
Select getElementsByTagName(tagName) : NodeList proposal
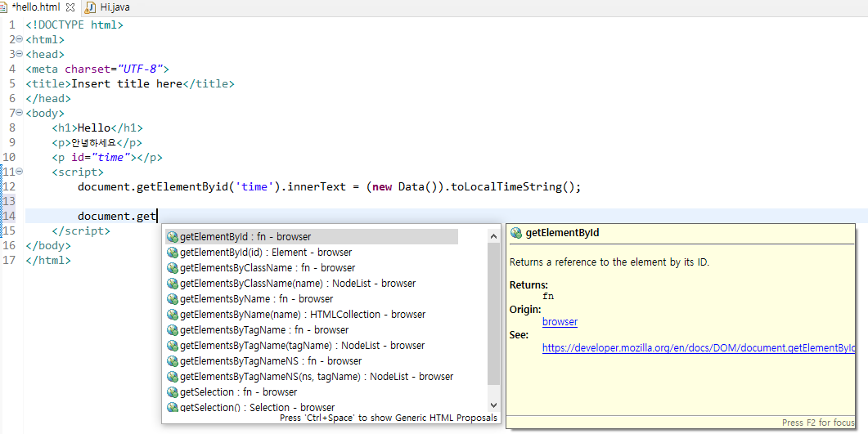click(x=312, y=345)
